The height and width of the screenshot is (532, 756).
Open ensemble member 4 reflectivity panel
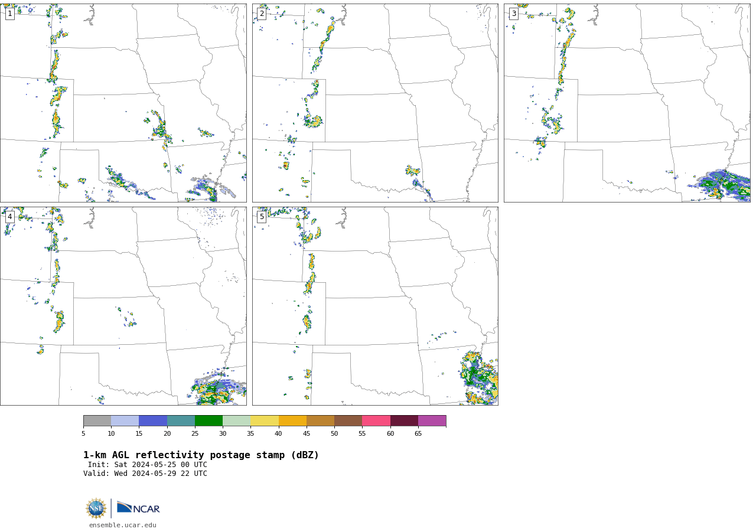point(123,306)
